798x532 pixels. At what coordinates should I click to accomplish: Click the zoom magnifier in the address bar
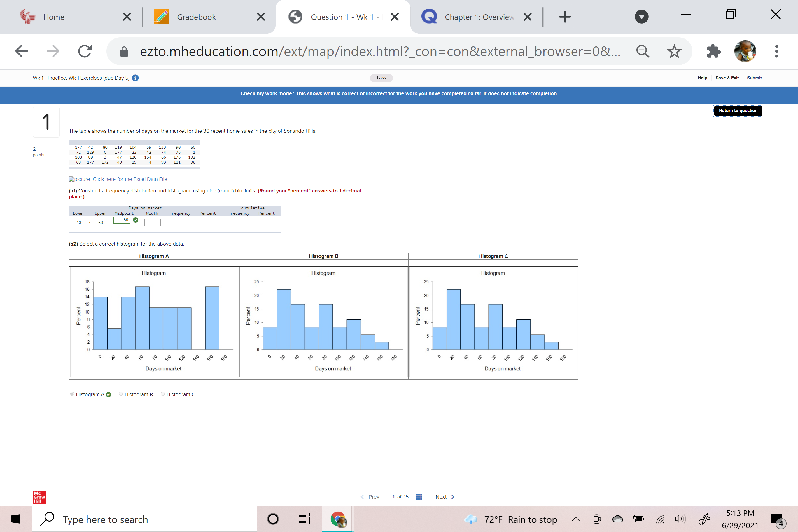pos(643,51)
